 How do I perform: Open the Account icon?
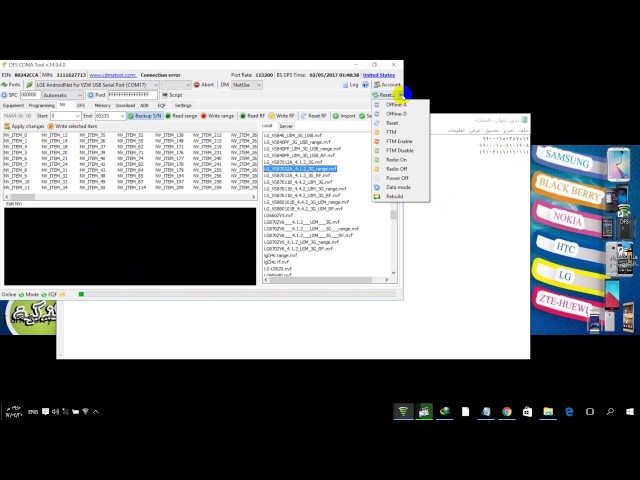pos(377,84)
